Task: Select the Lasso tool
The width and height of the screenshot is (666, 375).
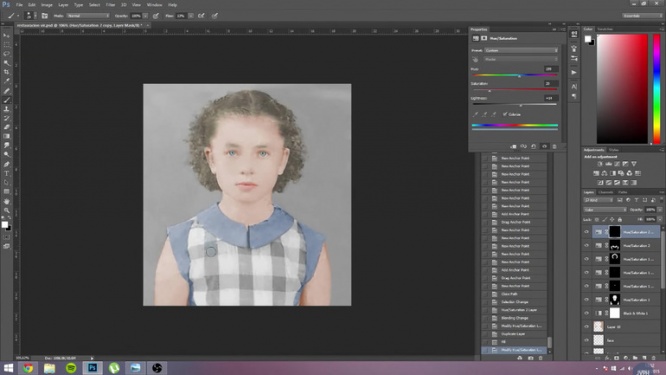Action: (x=6, y=54)
